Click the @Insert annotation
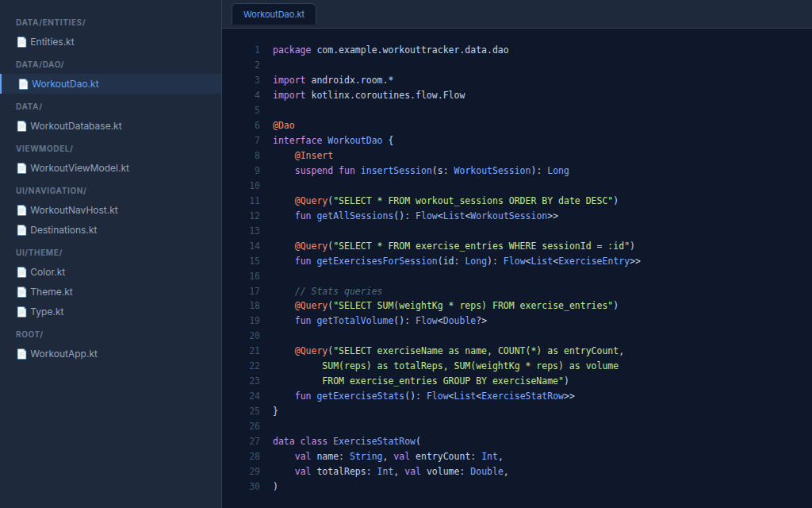This screenshot has height=508, width=812. click(x=314, y=155)
